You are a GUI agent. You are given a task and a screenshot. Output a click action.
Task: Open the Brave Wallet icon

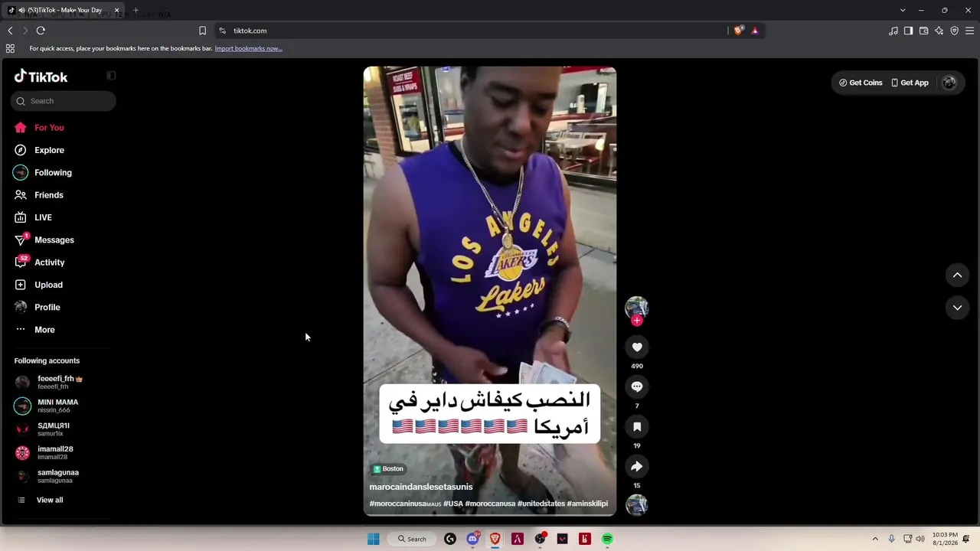click(x=924, y=31)
